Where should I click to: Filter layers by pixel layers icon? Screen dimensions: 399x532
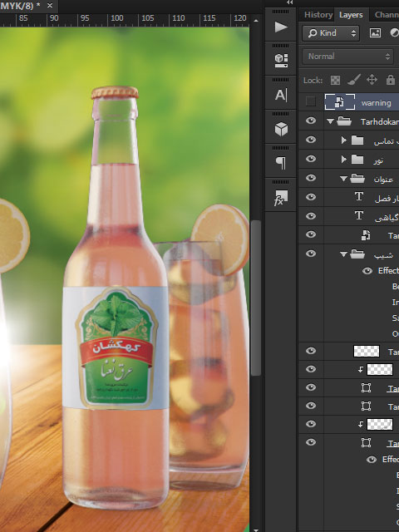tap(375, 33)
